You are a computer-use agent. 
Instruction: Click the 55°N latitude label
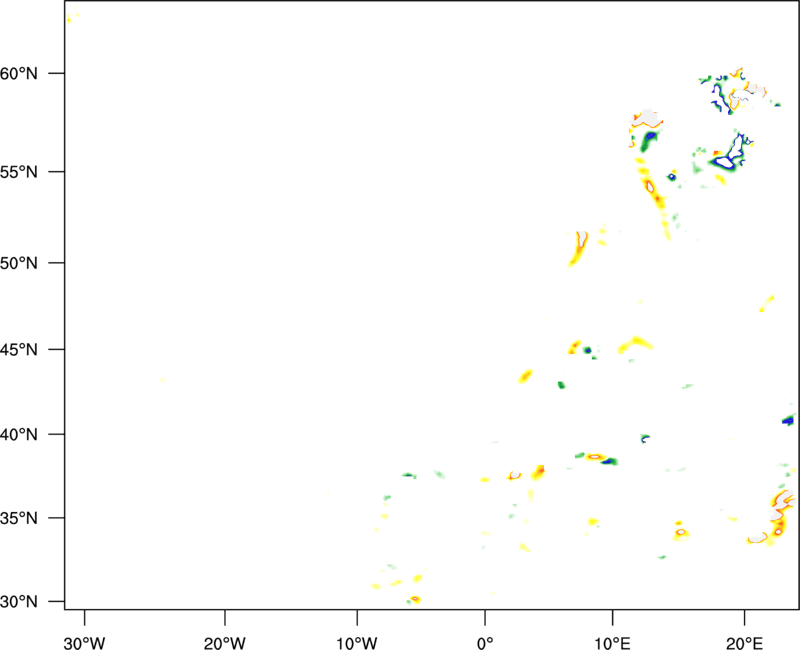click(x=19, y=172)
